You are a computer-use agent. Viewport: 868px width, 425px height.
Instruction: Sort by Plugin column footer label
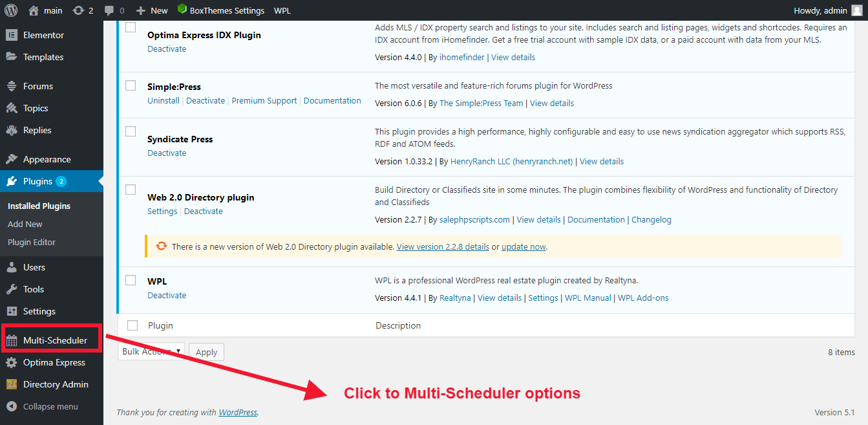[160, 325]
